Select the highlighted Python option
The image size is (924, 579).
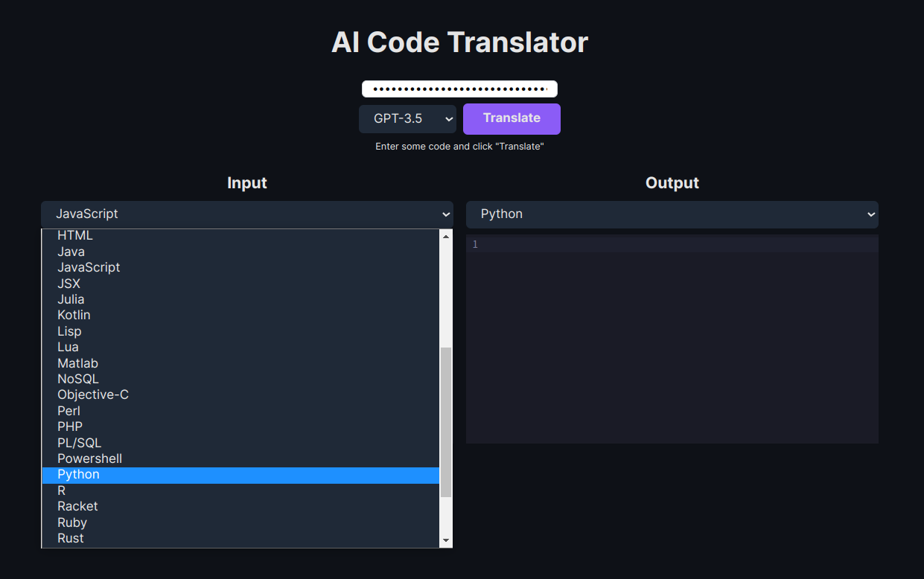click(78, 474)
